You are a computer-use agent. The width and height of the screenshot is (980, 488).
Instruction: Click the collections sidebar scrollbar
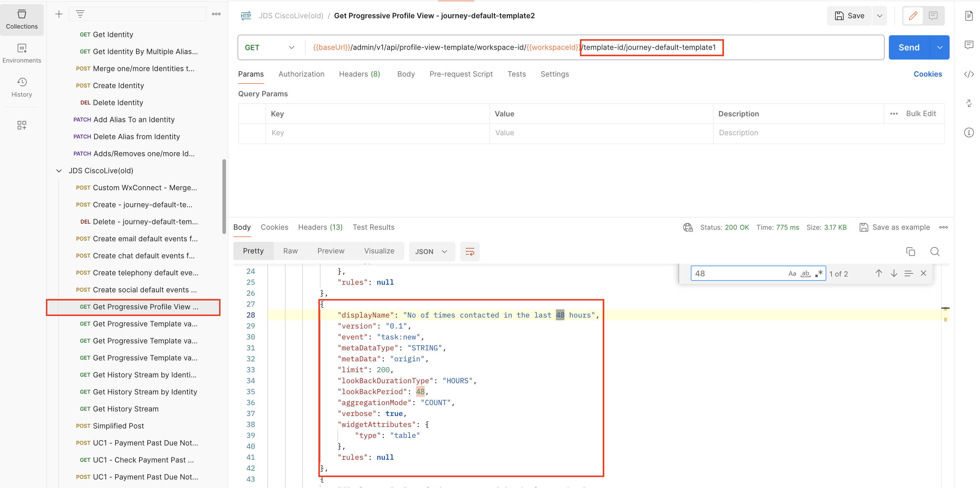pos(224,196)
